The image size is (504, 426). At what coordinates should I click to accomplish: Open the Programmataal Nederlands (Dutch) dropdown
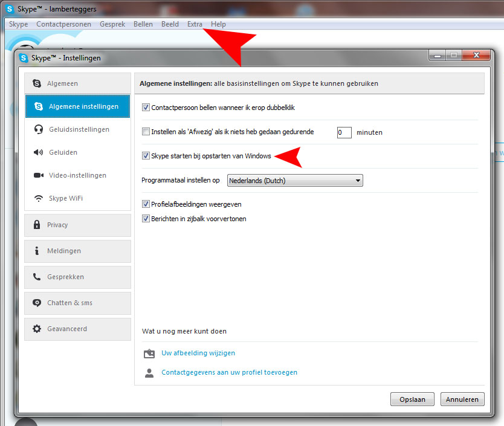[x=295, y=180]
